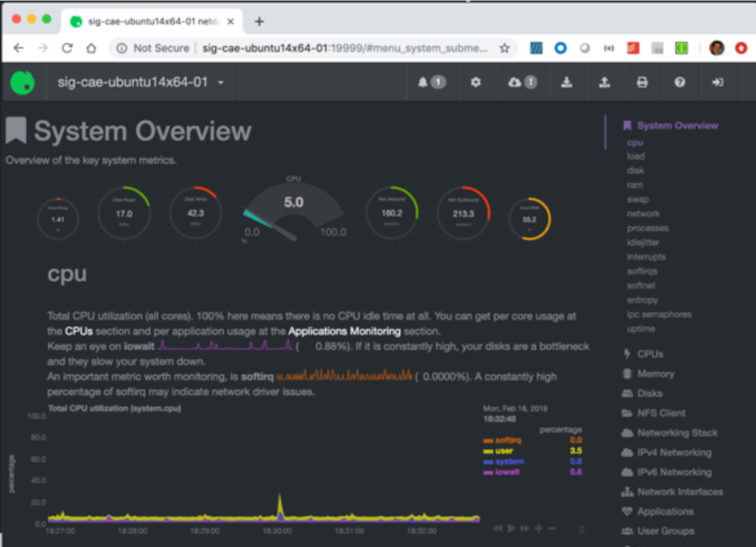This screenshot has width=756, height=547.
Task: Click the blue circle extension icon
Action: (560, 48)
